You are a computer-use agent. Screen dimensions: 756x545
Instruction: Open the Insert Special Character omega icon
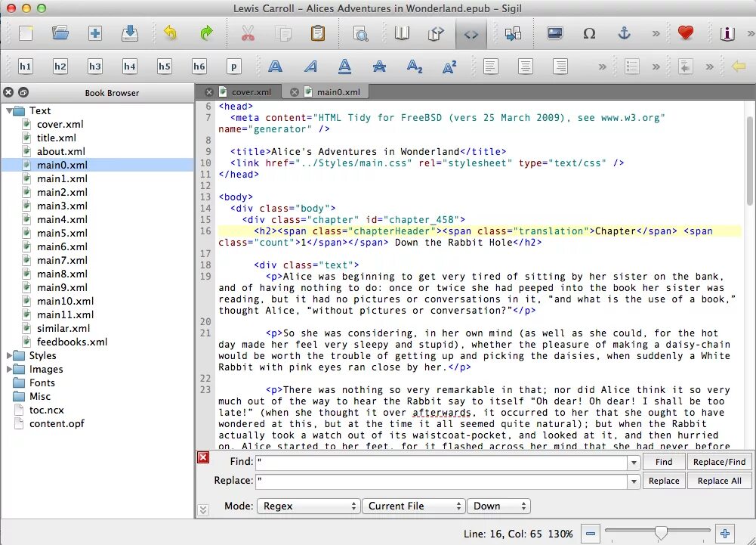[x=589, y=33]
